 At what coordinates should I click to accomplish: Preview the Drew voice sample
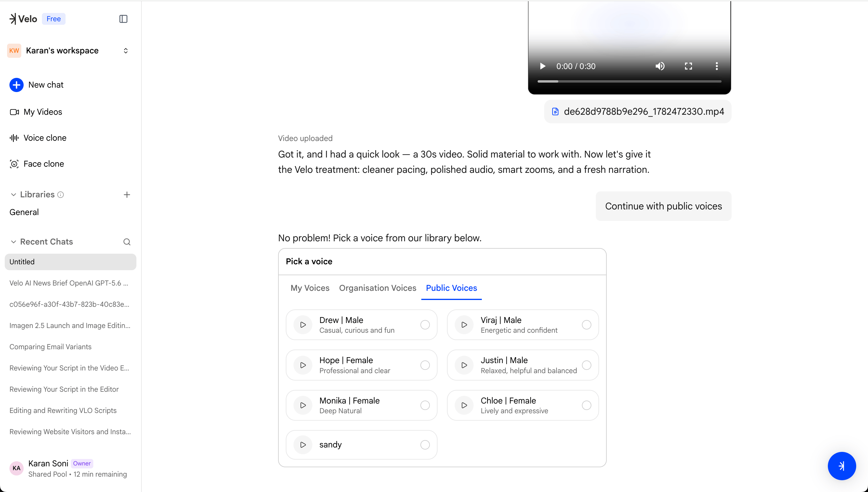click(303, 325)
